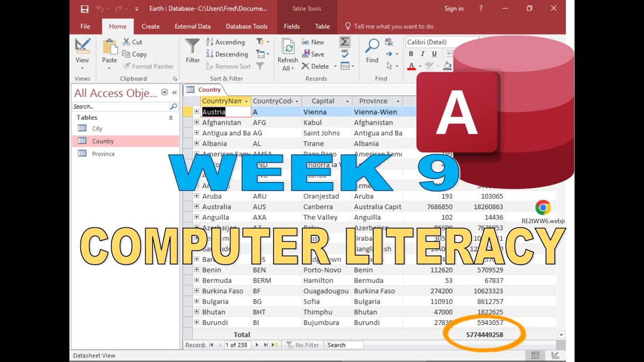Switch to the Fields tab
644x362 pixels.
tap(292, 26)
